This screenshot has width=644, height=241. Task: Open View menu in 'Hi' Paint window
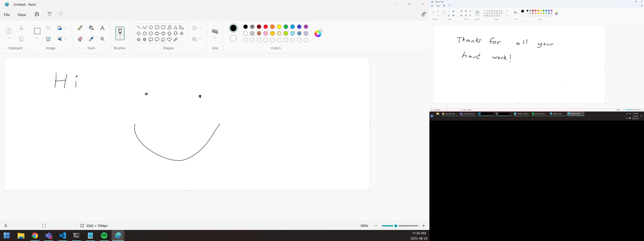[22, 15]
